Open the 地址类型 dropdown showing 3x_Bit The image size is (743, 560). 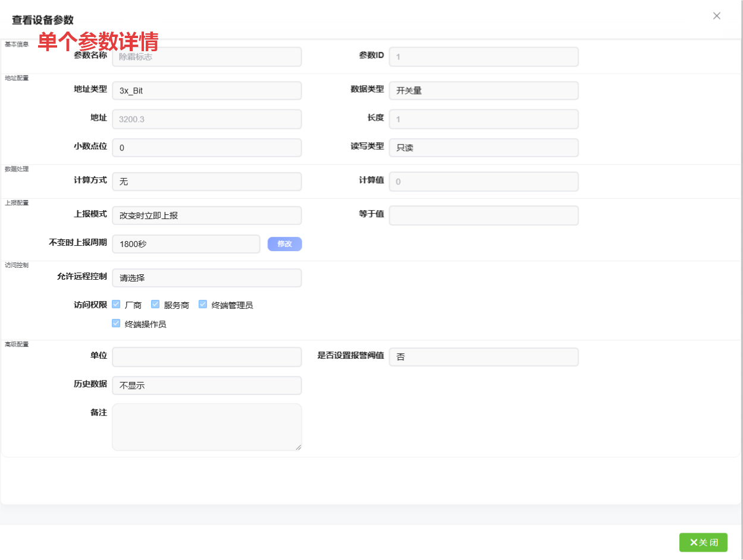click(207, 90)
